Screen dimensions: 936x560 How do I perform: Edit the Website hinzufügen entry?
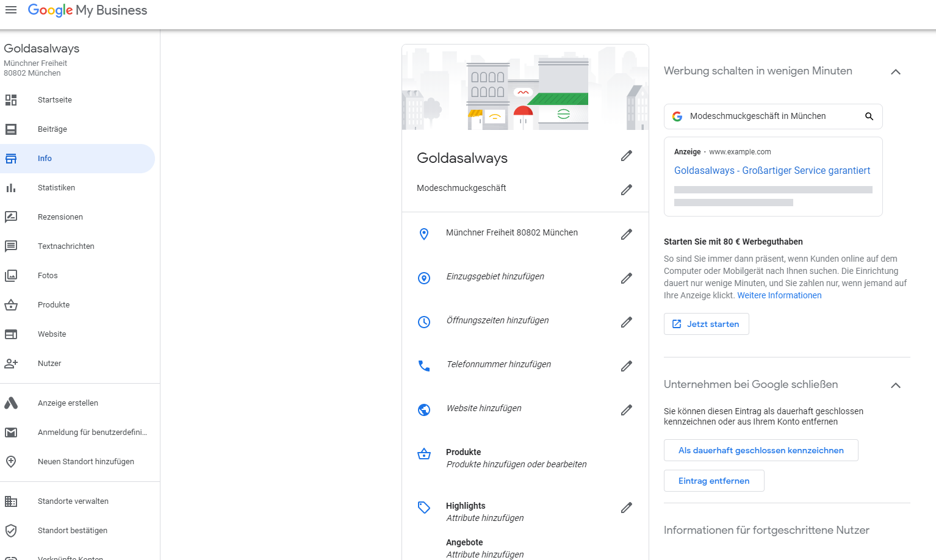(x=627, y=410)
